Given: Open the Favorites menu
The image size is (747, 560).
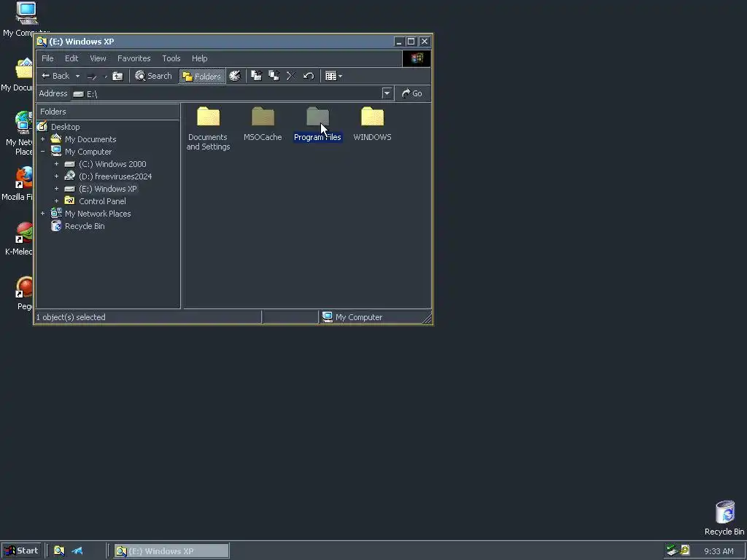Looking at the screenshot, I should (134, 58).
